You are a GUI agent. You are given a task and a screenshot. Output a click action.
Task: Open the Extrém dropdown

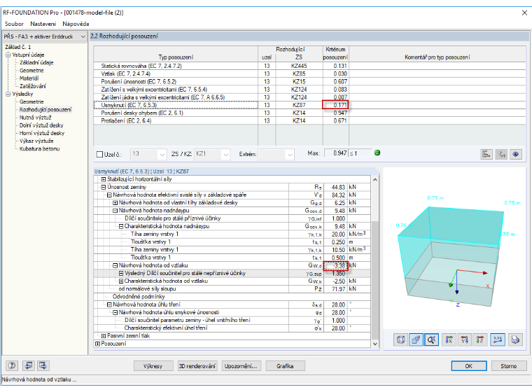pyautogui.click(x=276, y=154)
